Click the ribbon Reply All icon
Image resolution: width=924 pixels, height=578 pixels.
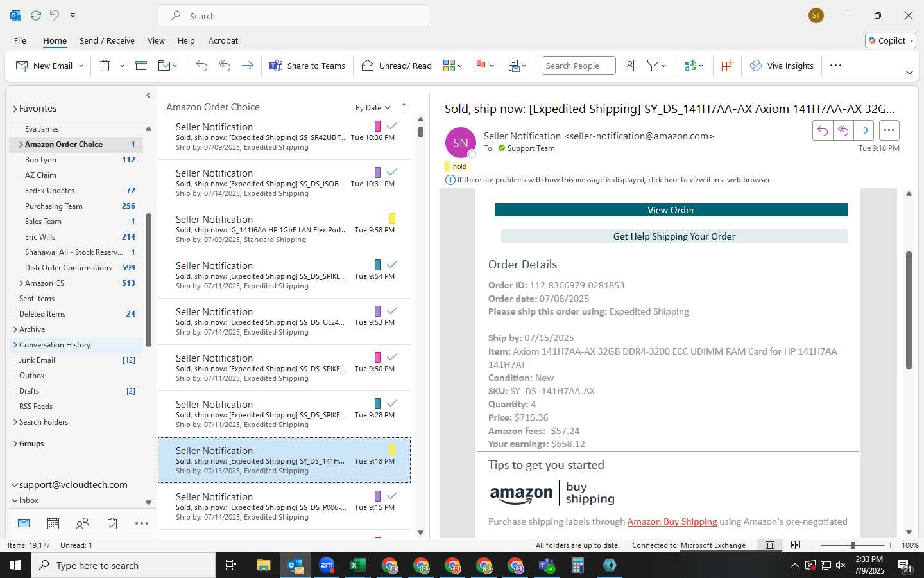(x=225, y=66)
